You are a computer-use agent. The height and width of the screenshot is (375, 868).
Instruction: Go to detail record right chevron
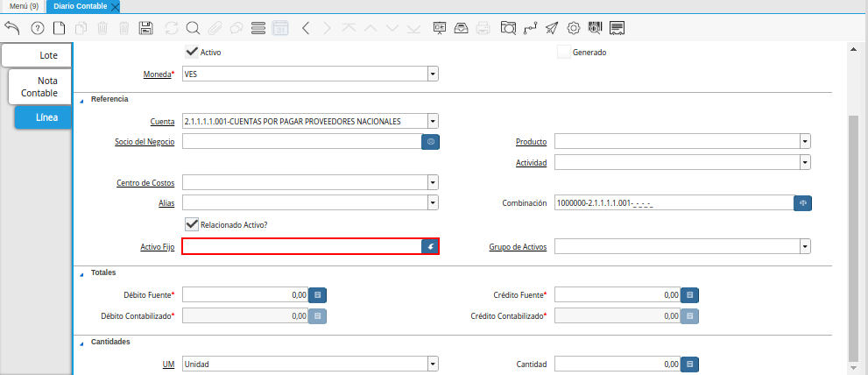click(x=328, y=28)
